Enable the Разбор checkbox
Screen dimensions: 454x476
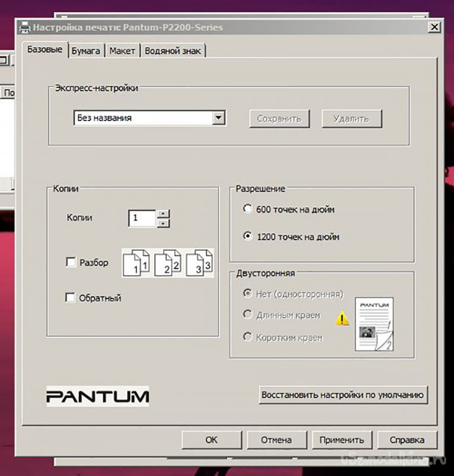[71, 263]
